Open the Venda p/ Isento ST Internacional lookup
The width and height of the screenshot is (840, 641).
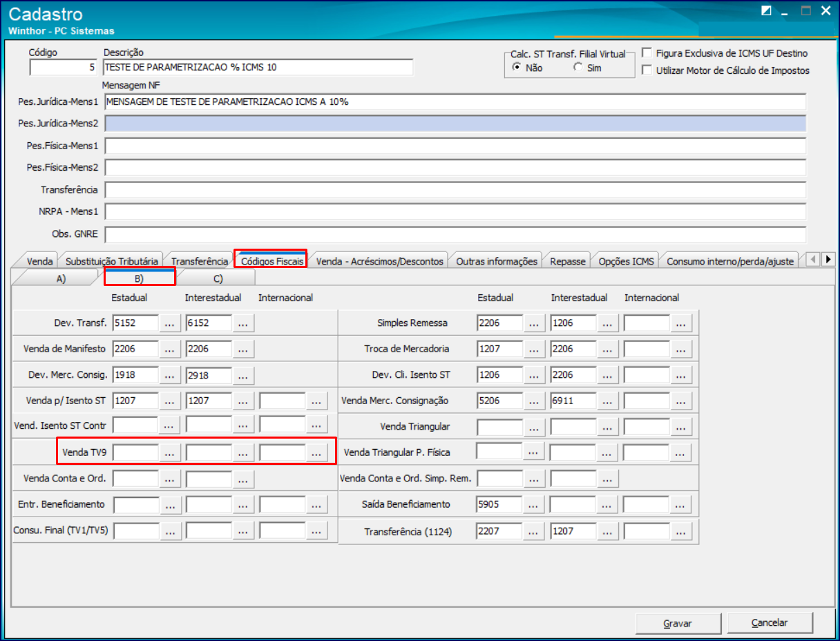(316, 401)
